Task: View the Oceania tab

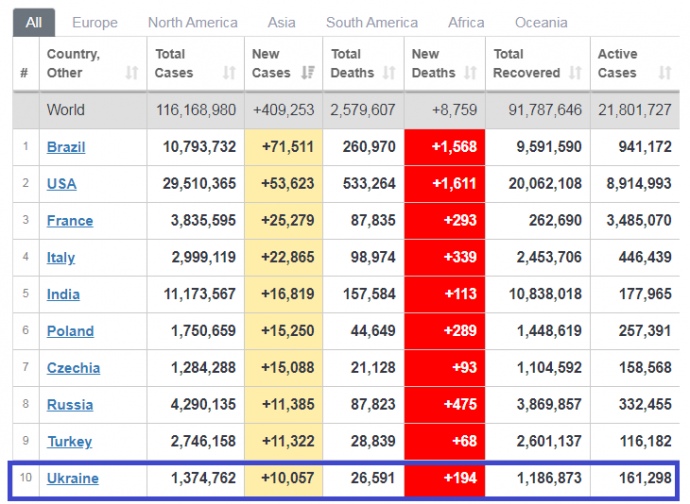Action: click(541, 22)
